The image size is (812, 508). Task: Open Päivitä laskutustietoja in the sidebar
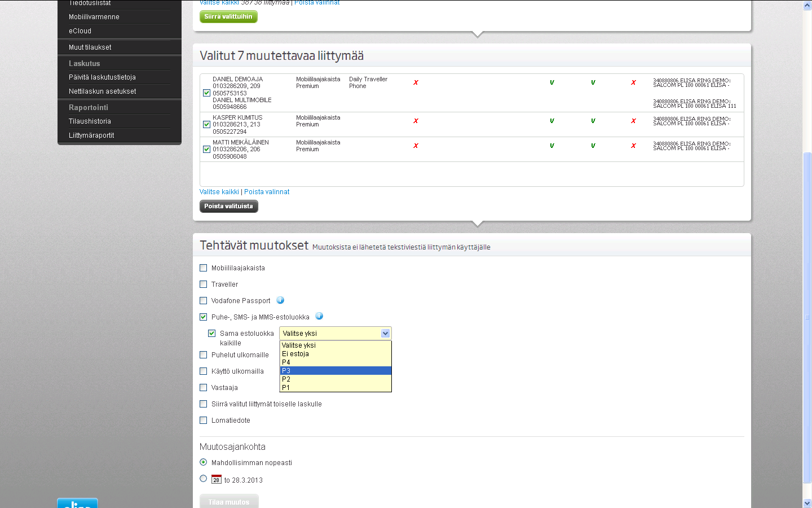102,77
